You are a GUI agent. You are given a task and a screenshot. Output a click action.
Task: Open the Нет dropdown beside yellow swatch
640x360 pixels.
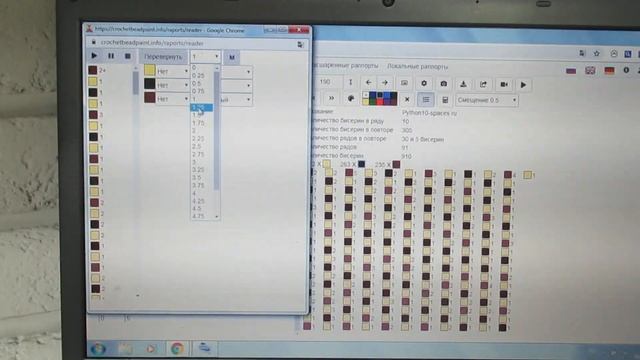(x=172, y=71)
